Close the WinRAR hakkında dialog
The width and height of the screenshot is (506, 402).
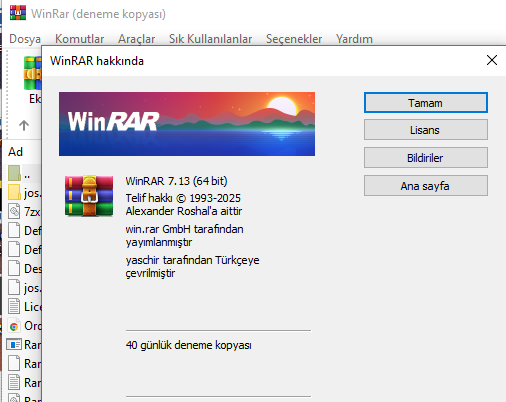click(x=492, y=60)
